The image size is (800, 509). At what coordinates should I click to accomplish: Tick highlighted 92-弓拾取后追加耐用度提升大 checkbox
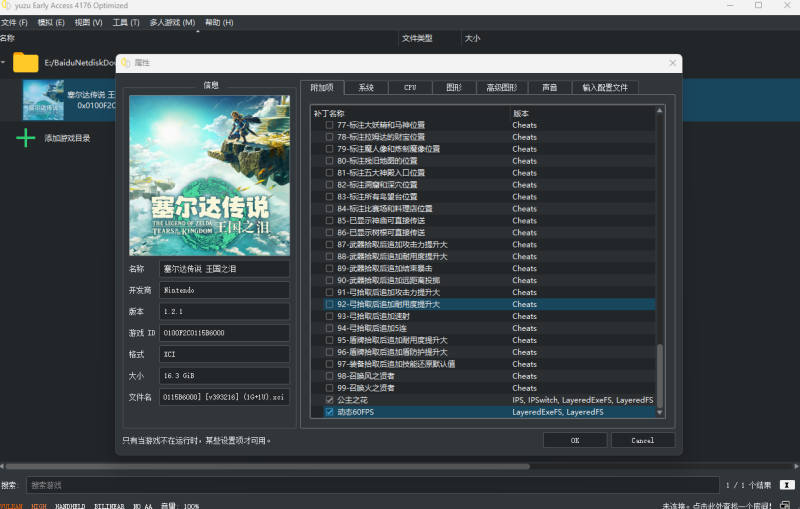point(329,304)
